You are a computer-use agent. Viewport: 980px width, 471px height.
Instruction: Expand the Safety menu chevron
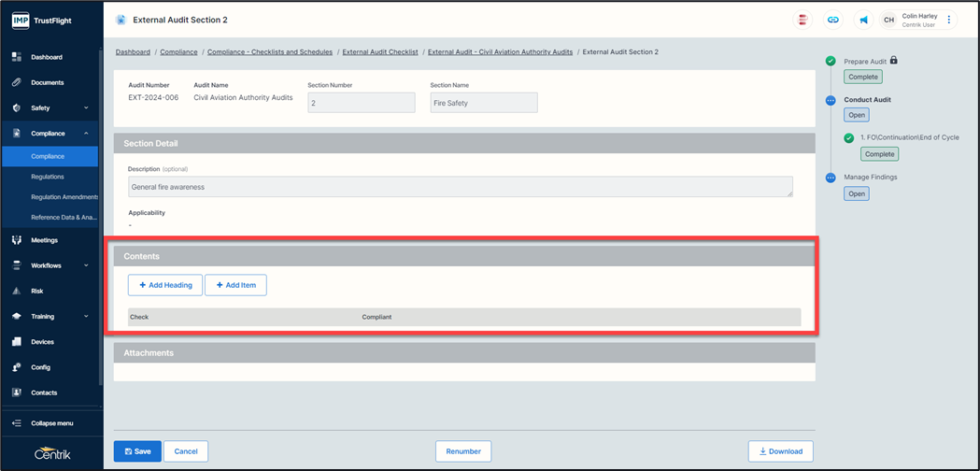pyautogui.click(x=86, y=108)
